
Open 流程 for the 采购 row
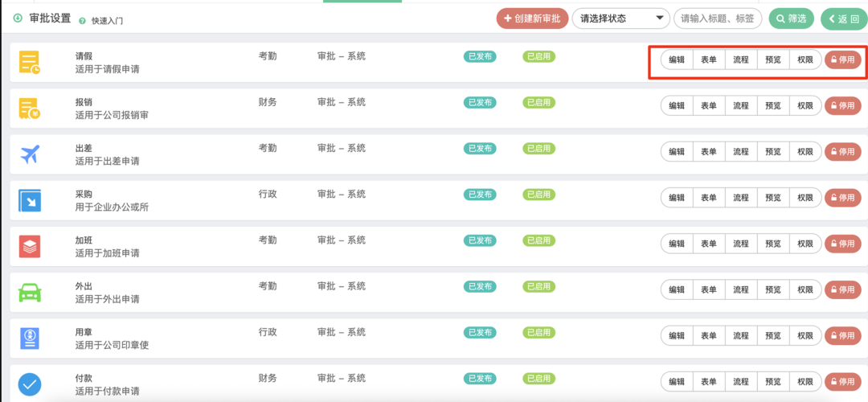[x=741, y=198]
